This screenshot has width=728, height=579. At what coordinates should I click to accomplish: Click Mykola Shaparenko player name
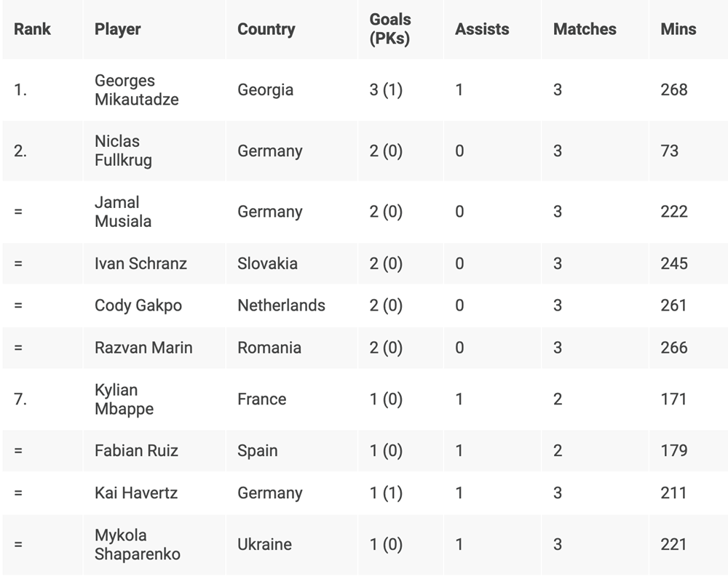tap(138, 545)
